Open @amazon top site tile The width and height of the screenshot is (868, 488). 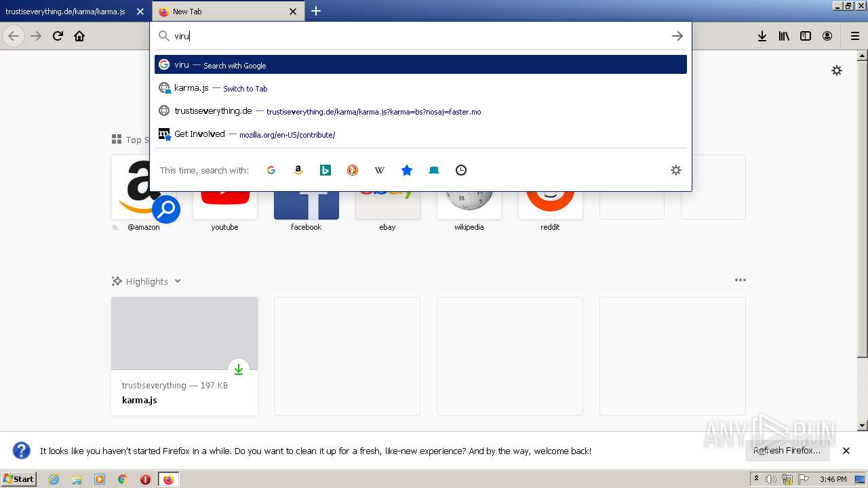tap(144, 193)
